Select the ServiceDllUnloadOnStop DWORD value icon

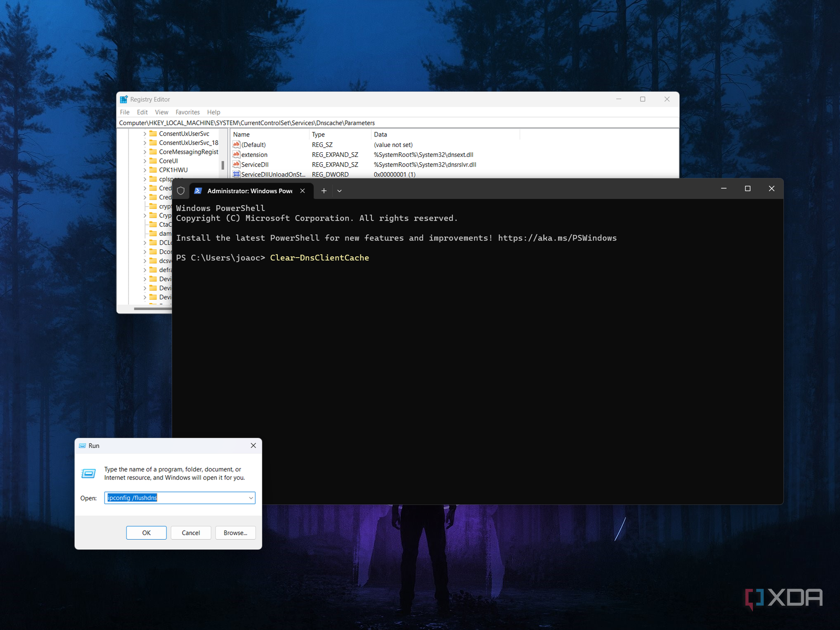(236, 174)
